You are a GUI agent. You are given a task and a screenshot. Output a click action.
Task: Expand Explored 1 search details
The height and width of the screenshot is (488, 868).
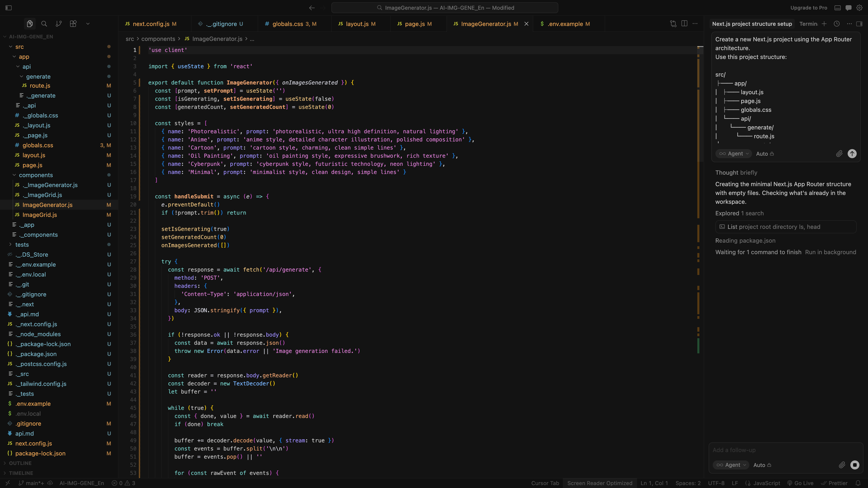[x=740, y=213]
